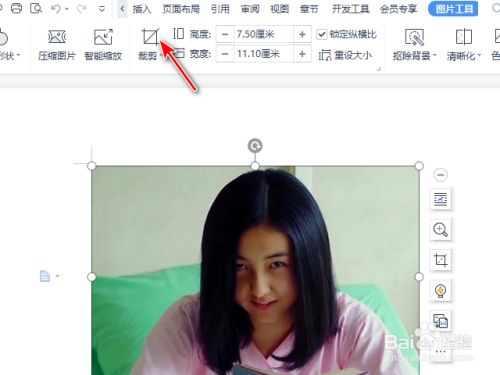Expand the 清晰化 dropdown arrow
500x375 pixels.
click(x=479, y=56)
